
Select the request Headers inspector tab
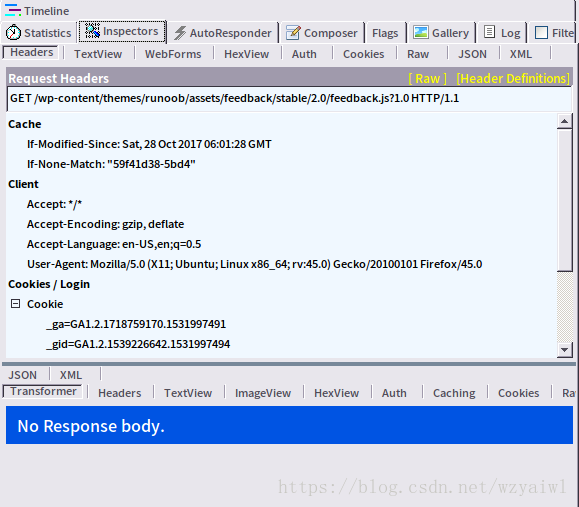(x=31, y=52)
